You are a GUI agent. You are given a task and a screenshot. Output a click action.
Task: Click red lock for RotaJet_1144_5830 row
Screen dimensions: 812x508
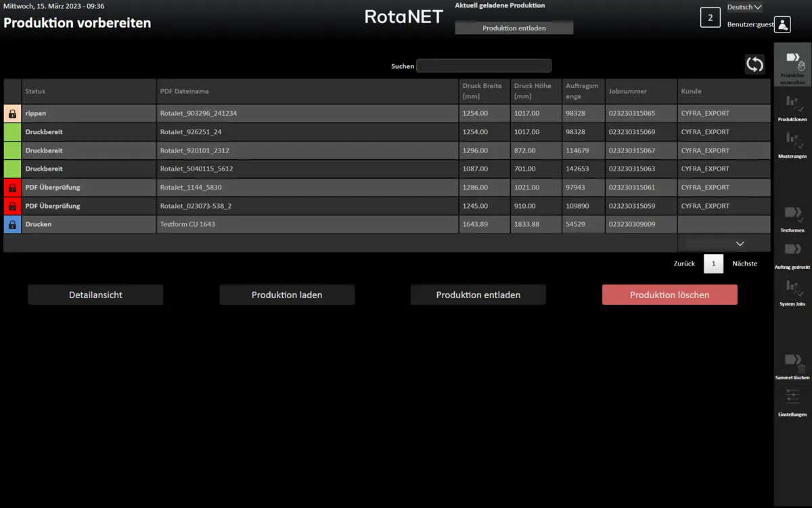(x=12, y=188)
